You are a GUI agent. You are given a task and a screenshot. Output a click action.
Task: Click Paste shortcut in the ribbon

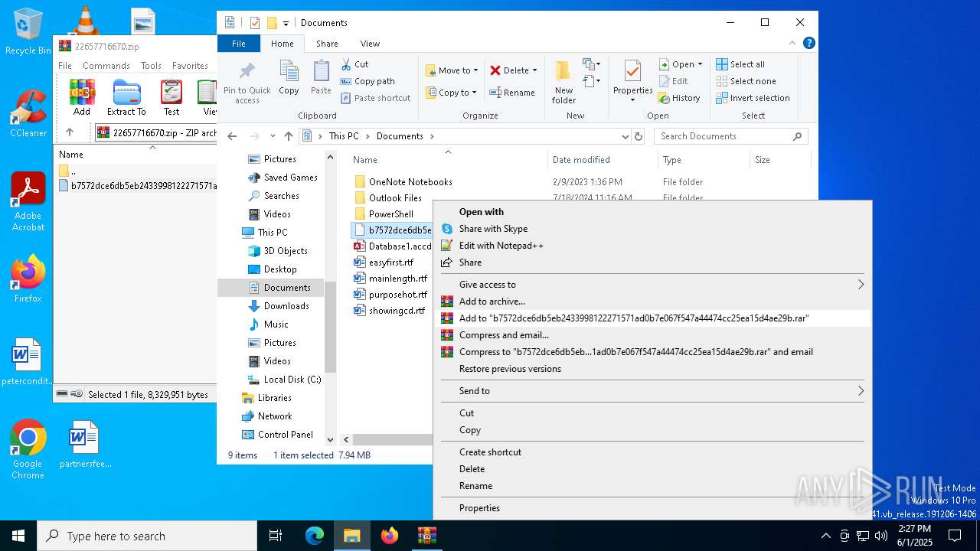(x=375, y=98)
